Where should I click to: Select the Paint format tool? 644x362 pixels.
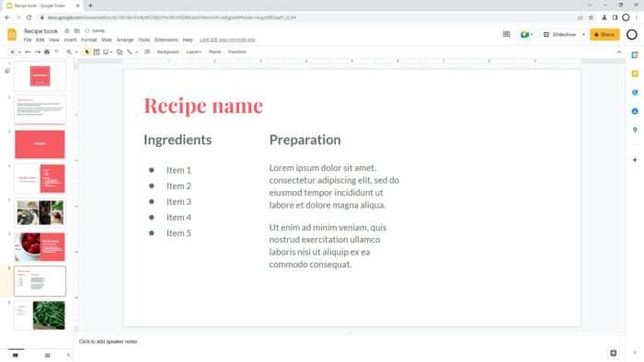tap(56, 52)
